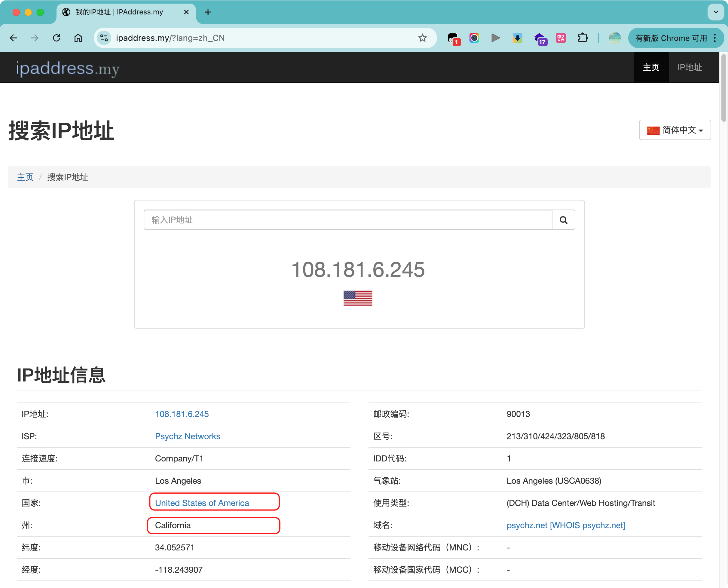Viewport: 728px width, 588px height.
Task: Open the Psychz Networks ISP link
Action: tap(188, 436)
